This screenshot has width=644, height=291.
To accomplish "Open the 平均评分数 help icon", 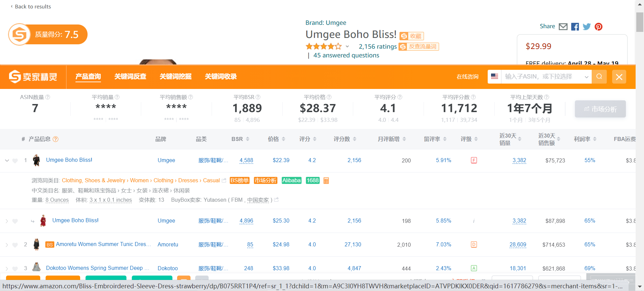I will tap(473, 97).
